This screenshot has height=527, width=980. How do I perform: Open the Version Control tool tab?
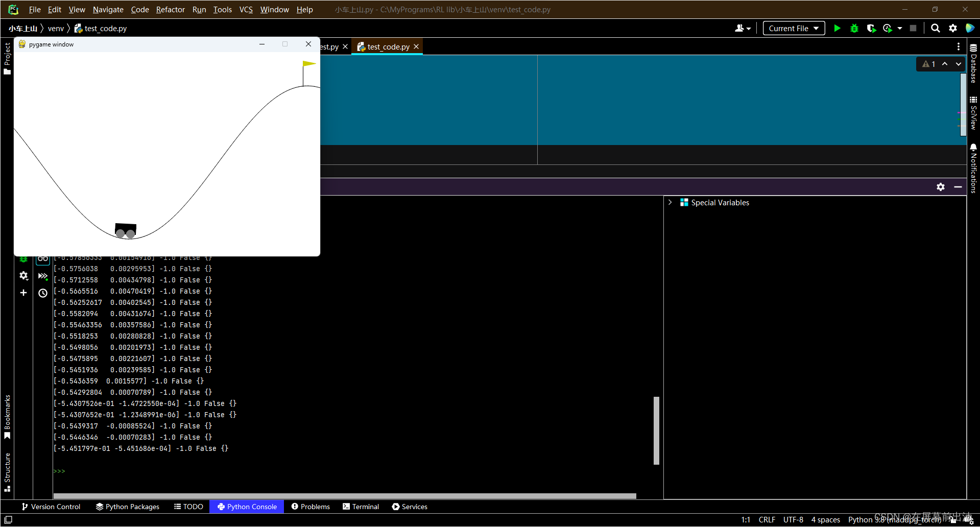pos(51,507)
